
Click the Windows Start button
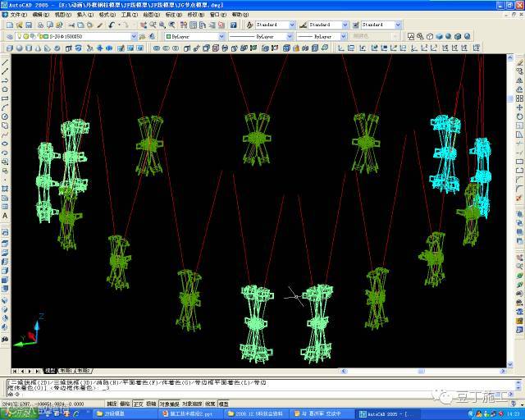click(19, 413)
